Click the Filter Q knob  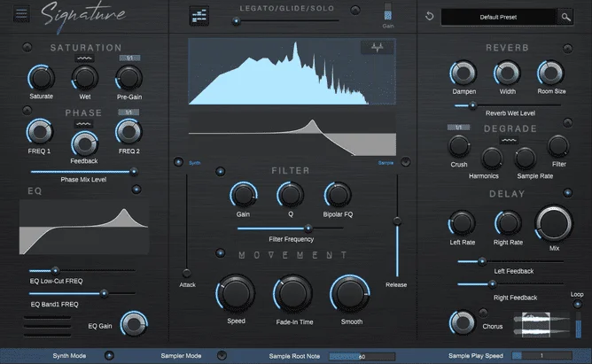click(x=291, y=195)
